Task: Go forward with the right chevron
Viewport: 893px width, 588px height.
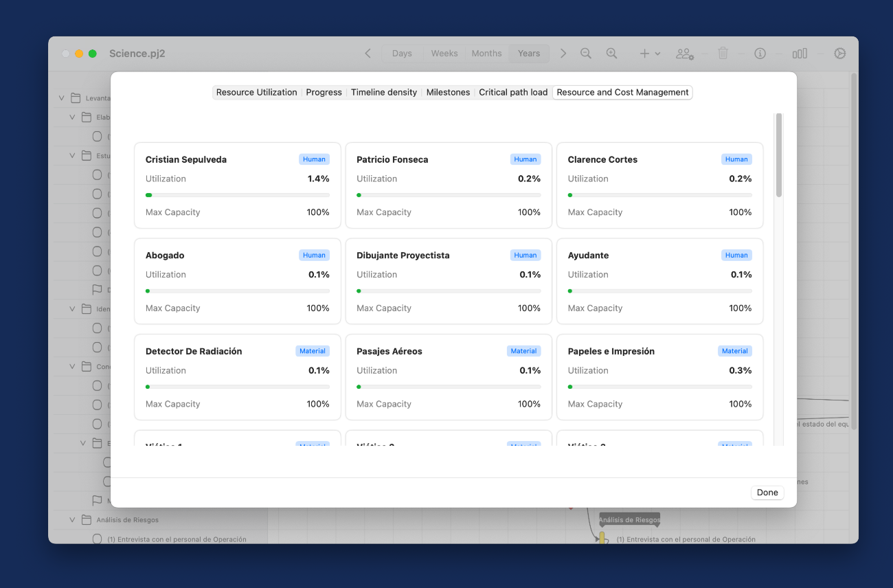Action: point(563,54)
